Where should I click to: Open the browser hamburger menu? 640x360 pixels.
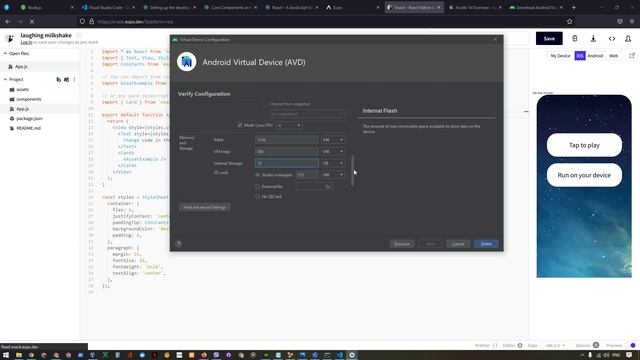click(x=631, y=21)
